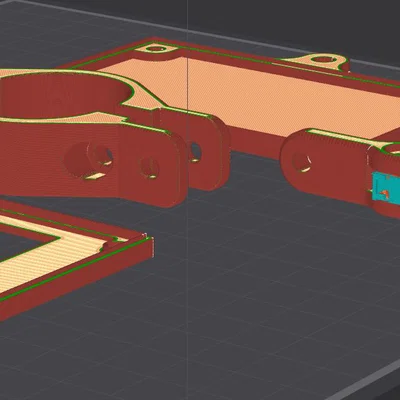Click the orange marker inside the cyan patch
The width and height of the screenshot is (400, 400).
point(384,193)
